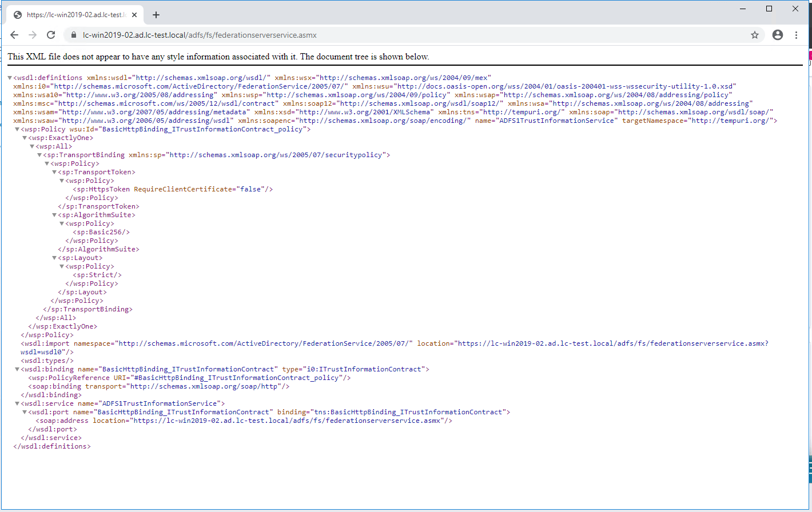Viewport: 812px width, 512px height.
Task: Collapse the wsp:Policy BasicHttpBinding node
Action: [x=17, y=129]
